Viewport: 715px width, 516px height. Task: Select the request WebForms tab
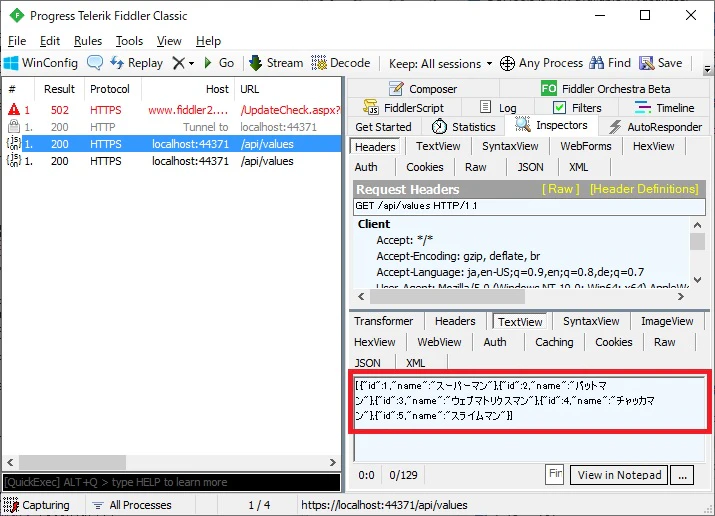coord(585,146)
